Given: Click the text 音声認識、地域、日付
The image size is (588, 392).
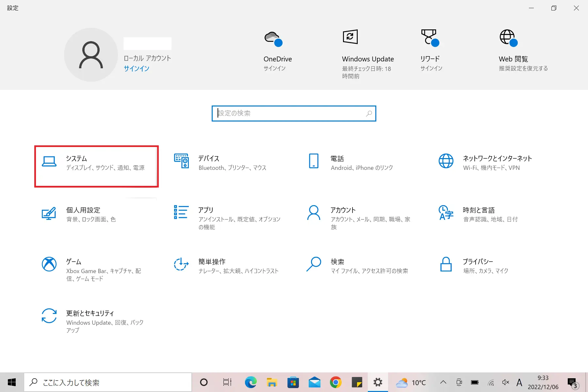Looking at the screenshot, I should (x=491, y=219).
